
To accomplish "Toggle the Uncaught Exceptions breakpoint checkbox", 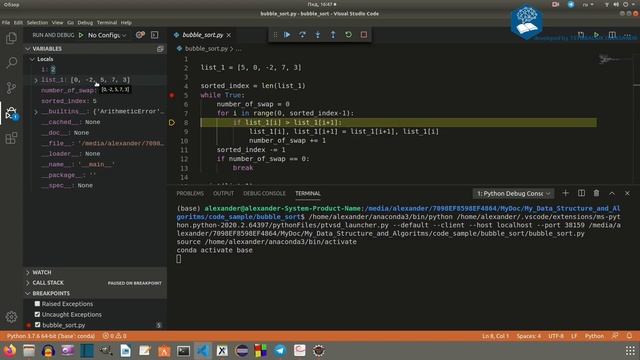I will (x=38, y=314).
